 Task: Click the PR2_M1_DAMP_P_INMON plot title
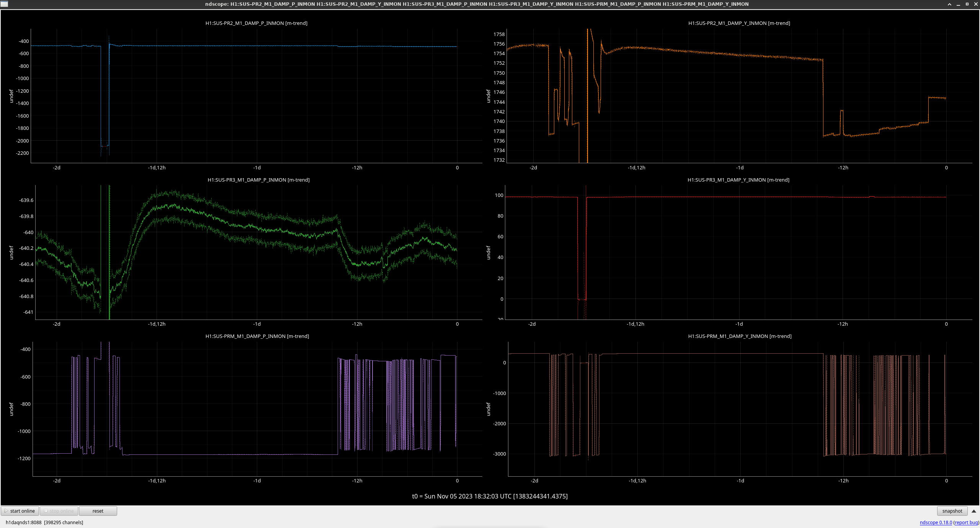click(256, 23)
